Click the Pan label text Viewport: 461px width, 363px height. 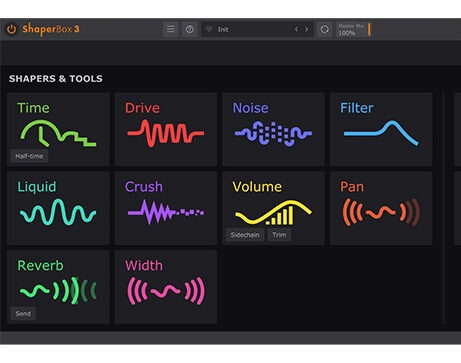(x=352, y=187)
